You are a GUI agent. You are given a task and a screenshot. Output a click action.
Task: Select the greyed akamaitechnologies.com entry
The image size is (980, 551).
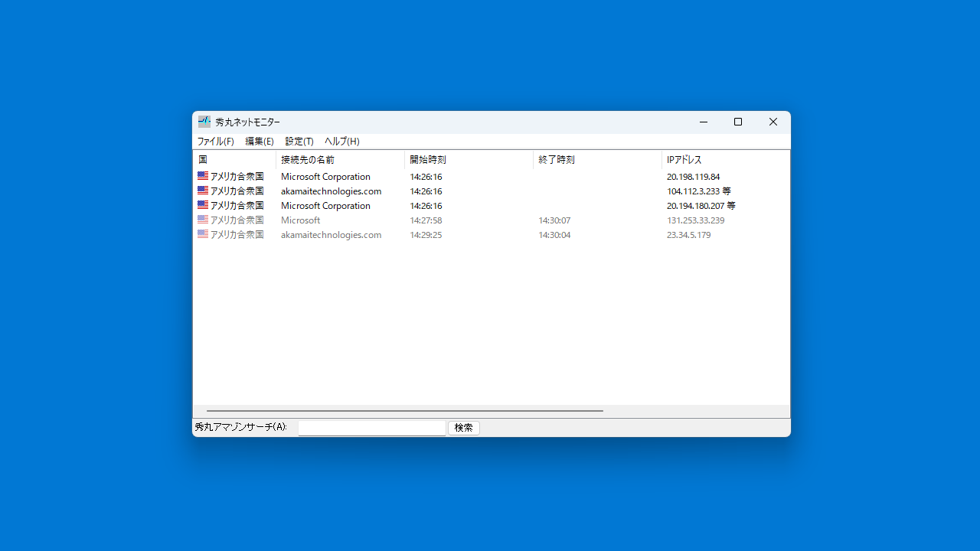(331, 235)
